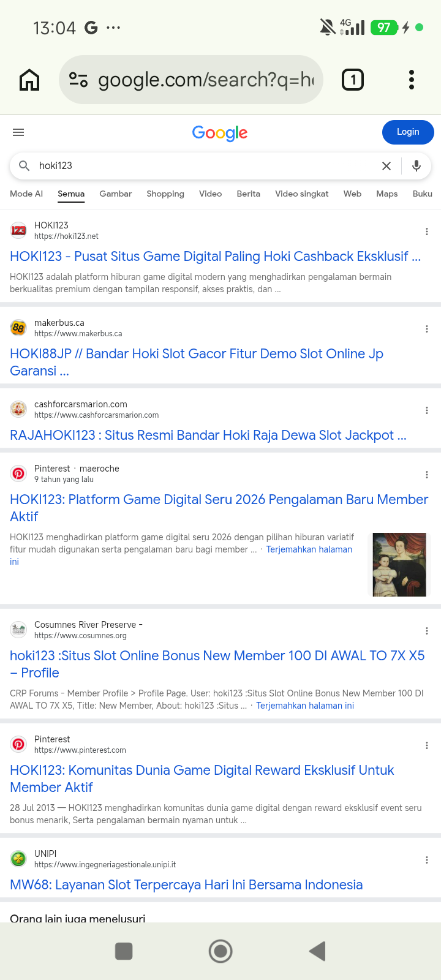Open more options for makerbus.ca result
The width and height of the screenshot is (441, 980).
click(427, 329)
